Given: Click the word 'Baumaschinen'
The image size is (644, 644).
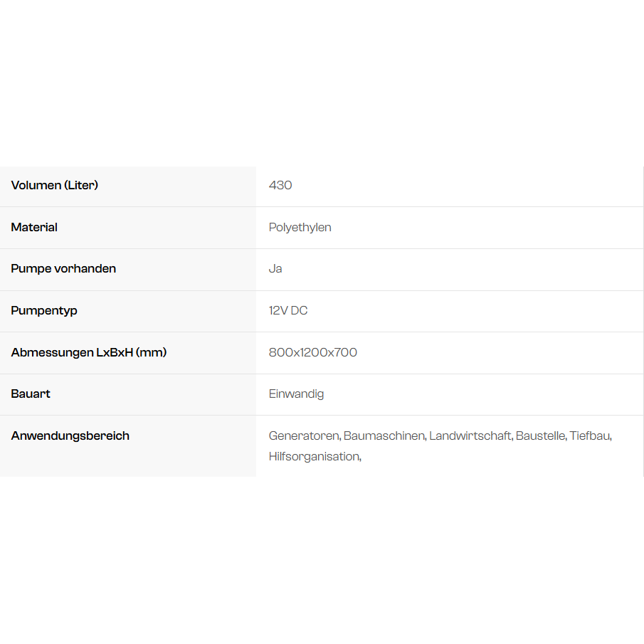Looking at the screenshot, I should pos(384,436).
